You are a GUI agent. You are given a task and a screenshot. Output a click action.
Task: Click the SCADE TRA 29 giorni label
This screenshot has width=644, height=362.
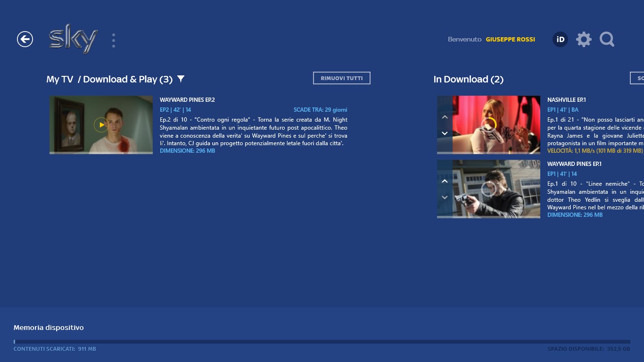point(321,109)
